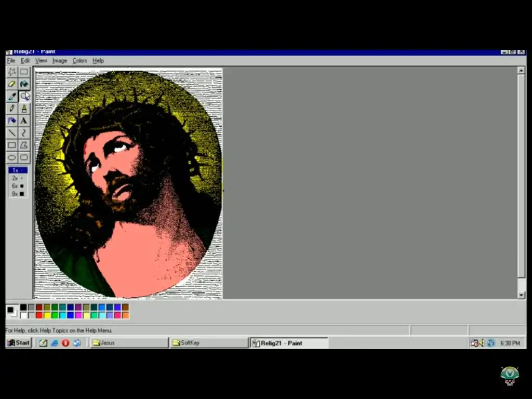Open the File menu
Viewport: 532px width, 399px height.
[x=11, y=61]
